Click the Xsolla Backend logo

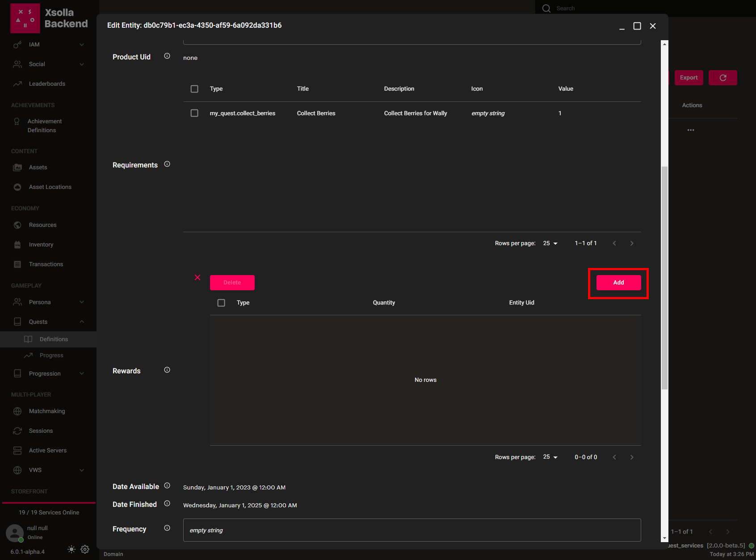(49, 18)
